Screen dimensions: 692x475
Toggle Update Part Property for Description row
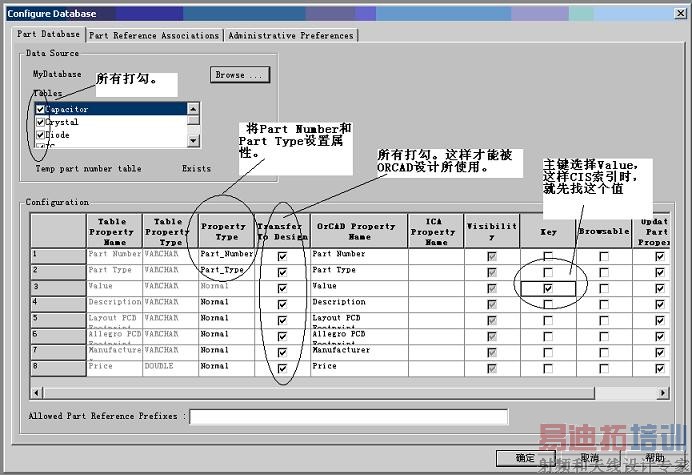[660, 304]
